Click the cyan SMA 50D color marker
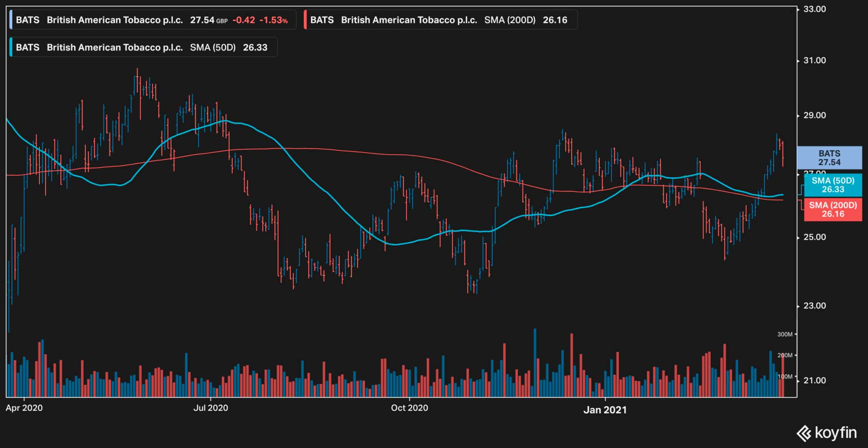Viewport: 868px width, 448px height. (11, 47)
